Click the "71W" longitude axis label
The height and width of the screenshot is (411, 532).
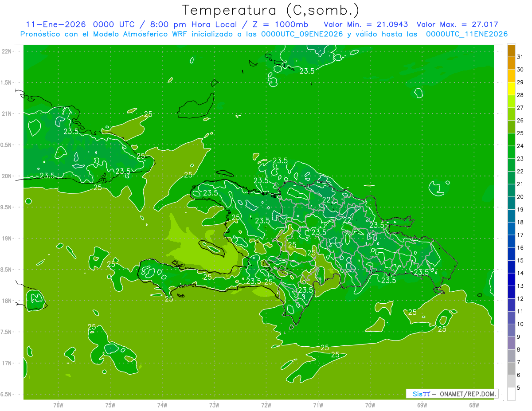click(318, 405)
